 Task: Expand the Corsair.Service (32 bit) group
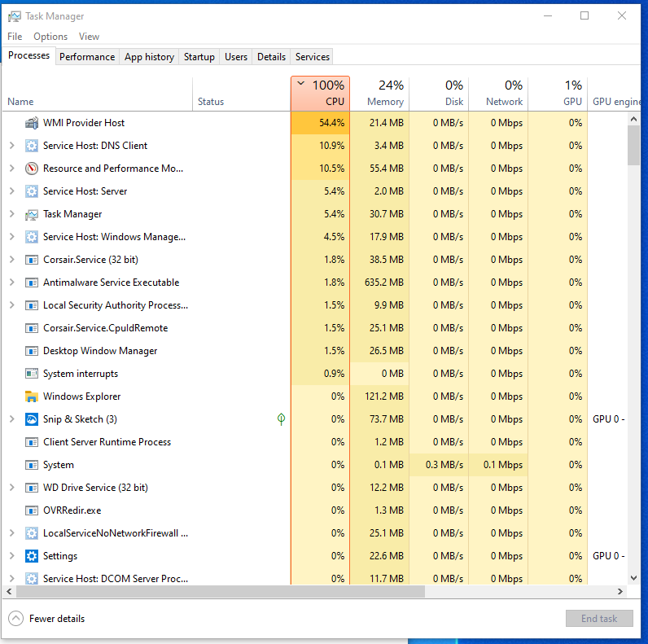[x=12, y=260]
